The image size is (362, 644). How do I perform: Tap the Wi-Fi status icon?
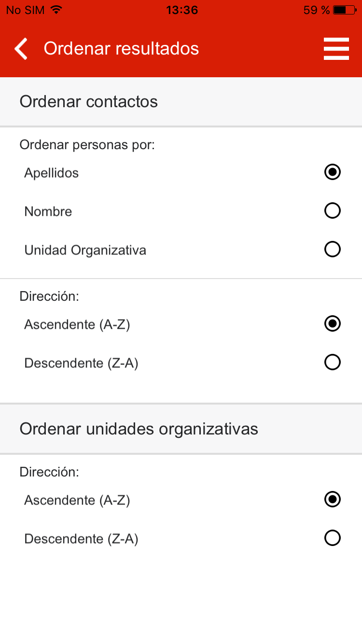(56, 10)
